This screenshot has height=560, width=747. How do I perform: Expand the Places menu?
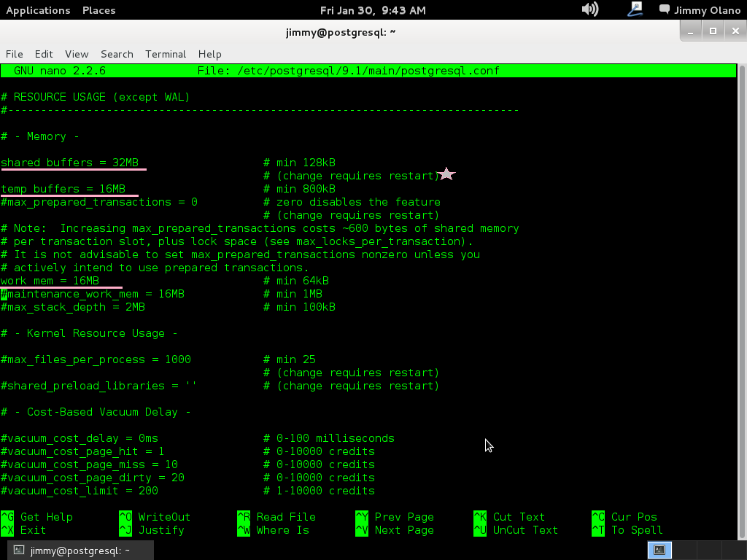(x=98, y=10)
